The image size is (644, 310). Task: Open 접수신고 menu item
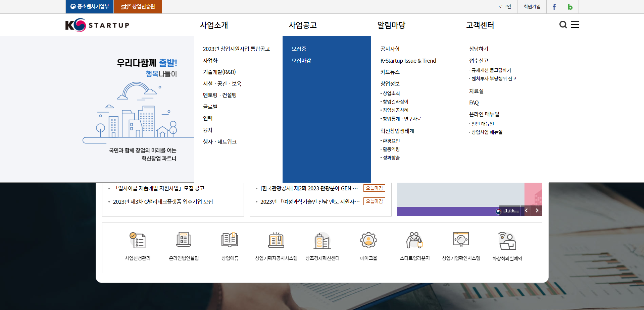click(479, 61)
